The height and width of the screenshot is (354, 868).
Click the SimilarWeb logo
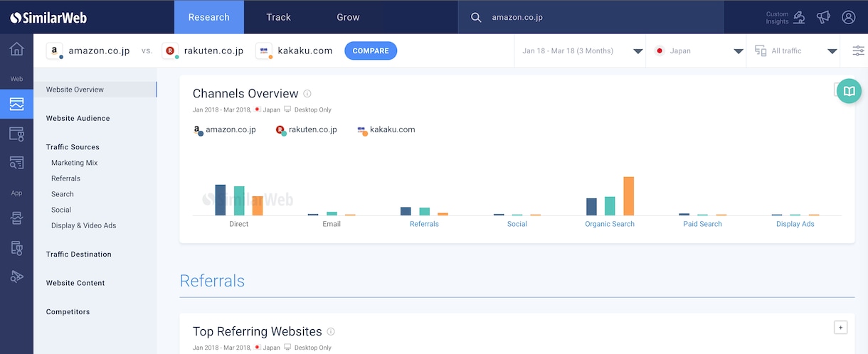(x=48, y=17)
